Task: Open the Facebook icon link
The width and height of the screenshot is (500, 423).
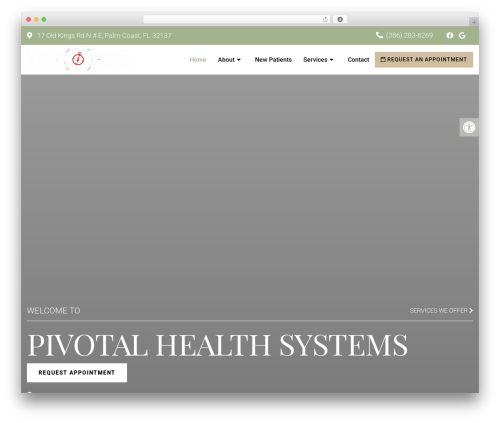Action: tap(450, 35)
